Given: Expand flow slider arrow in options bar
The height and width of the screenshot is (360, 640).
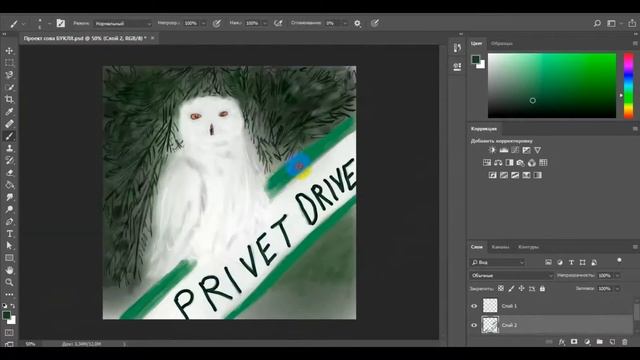Looking at the screenshot, I should 264,24.
